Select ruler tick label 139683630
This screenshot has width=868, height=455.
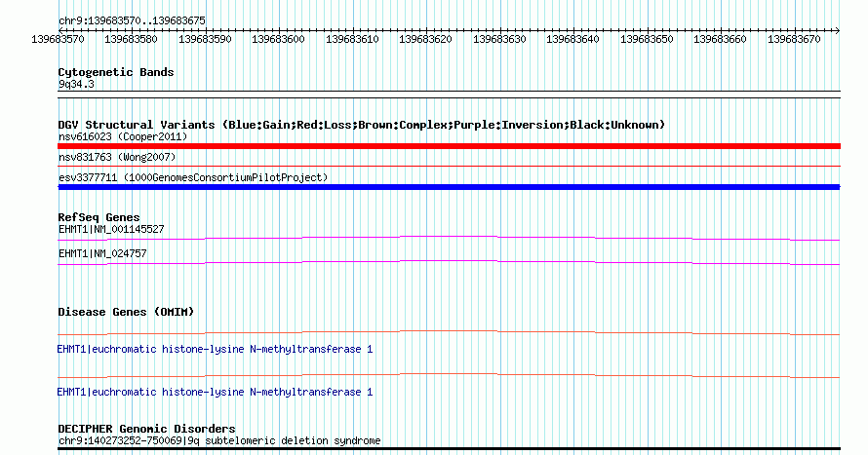click(499, 39)
